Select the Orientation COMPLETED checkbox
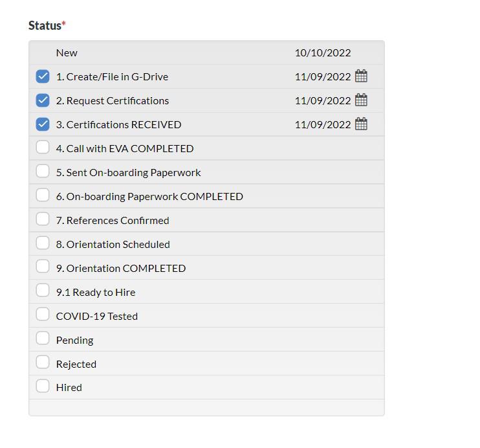480x448 pixels. pos(43,267)
